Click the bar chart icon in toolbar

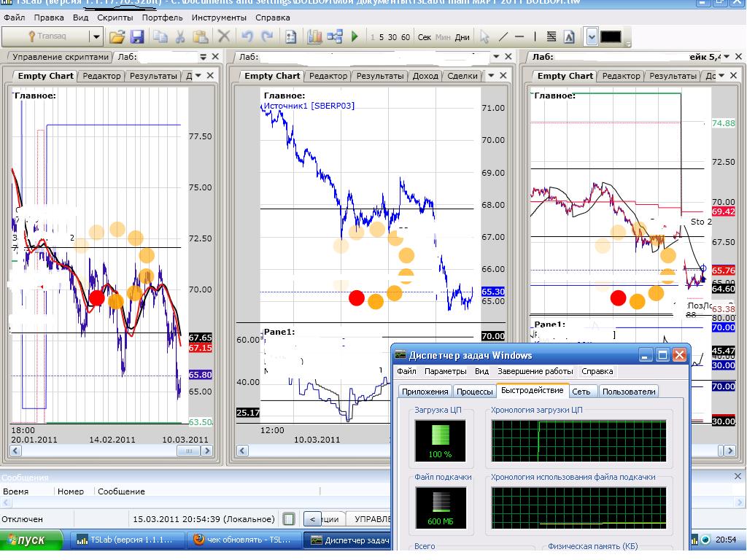(315, 36)
